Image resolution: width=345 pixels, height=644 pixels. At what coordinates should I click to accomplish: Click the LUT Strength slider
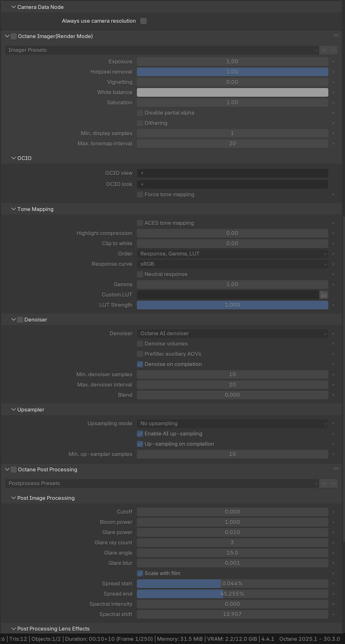tap(232, 305)
